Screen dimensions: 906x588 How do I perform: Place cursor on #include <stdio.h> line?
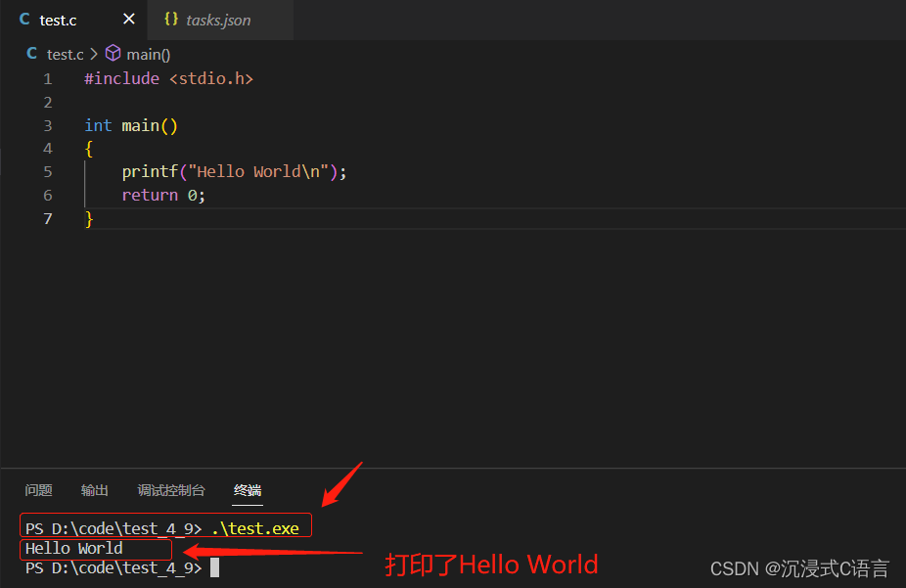click(168, 78)
